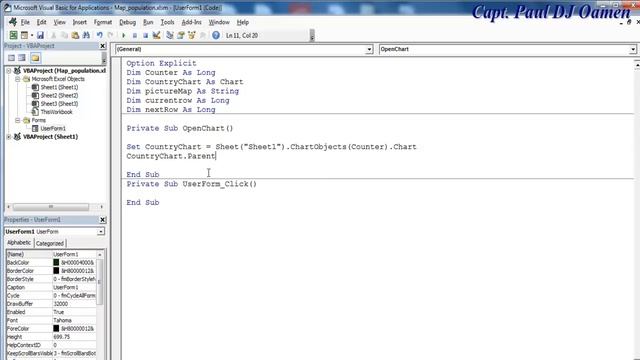The height and width of the screenshot is (360, 640).
Task: Click the View Code icon in Project panel
Action: (x=11, y=58)
